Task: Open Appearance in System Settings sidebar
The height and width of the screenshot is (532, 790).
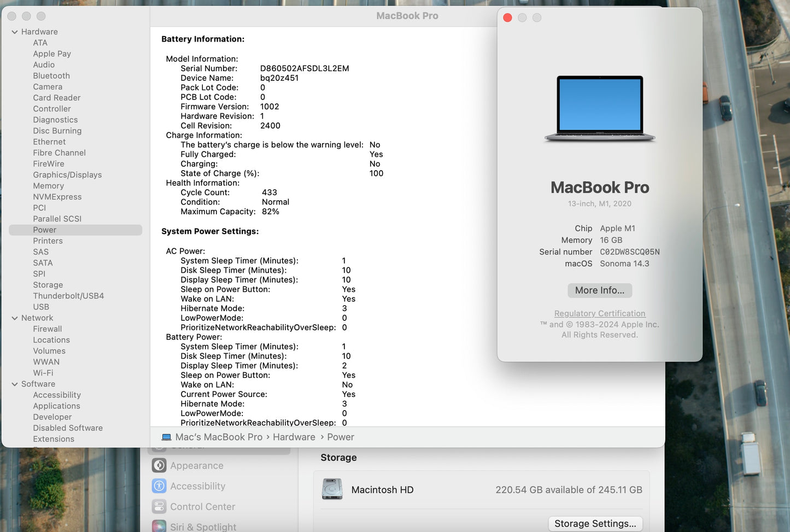Action: pos(197,465)
